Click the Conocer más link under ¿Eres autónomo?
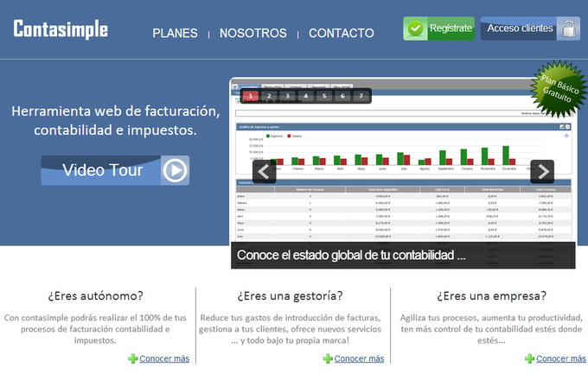Viewport: 588px width, 380px height. (164, 358)
